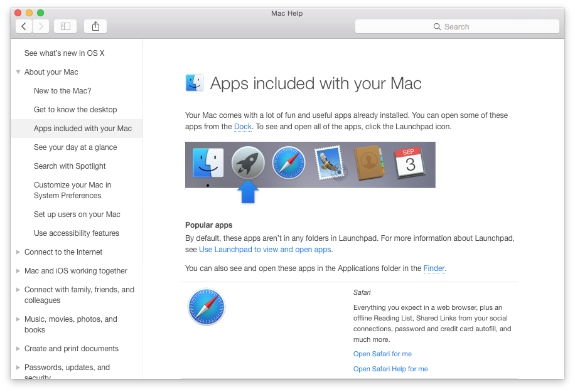Toggle the sidebar table of contents button
The width and height of the screenshot is (575, 392).
pyautogui.click(x=65, y=26)
